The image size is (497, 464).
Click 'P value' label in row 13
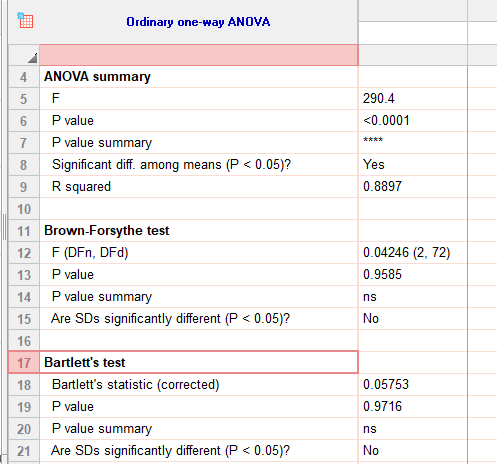[73, 274]
